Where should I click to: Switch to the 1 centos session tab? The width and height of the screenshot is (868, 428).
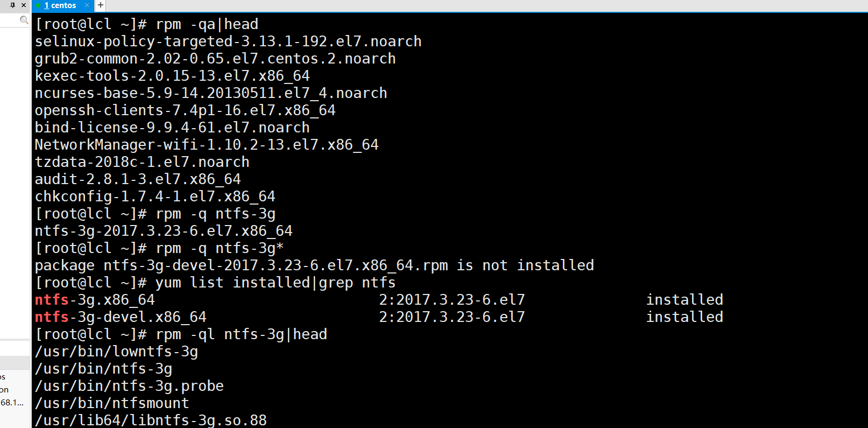pyautogui.click(x=60, y=5)
